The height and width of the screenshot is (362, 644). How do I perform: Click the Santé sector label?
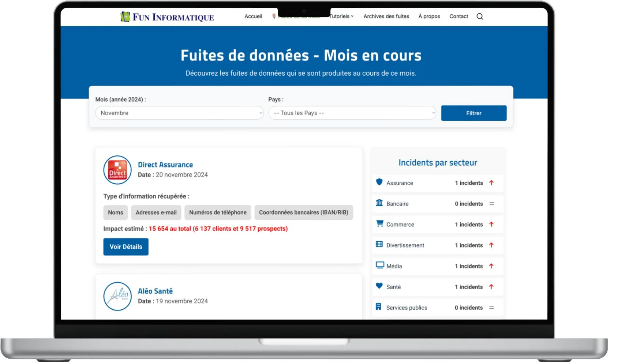tap(394, 287)
